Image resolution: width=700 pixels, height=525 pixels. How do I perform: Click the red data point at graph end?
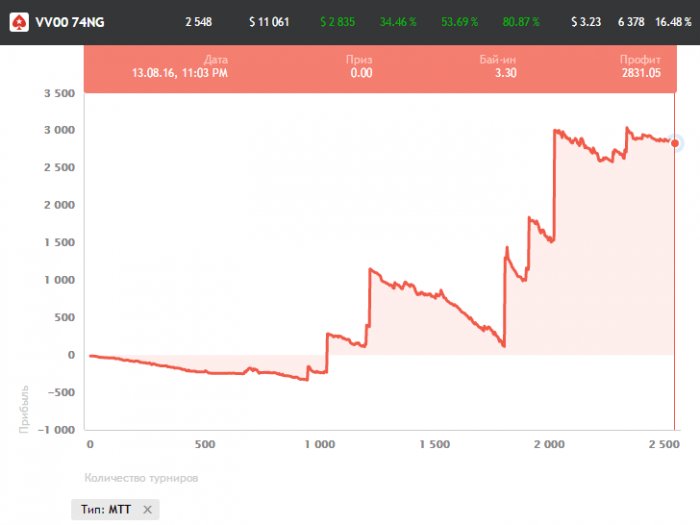pyautogui.click(x=675, y=143)
